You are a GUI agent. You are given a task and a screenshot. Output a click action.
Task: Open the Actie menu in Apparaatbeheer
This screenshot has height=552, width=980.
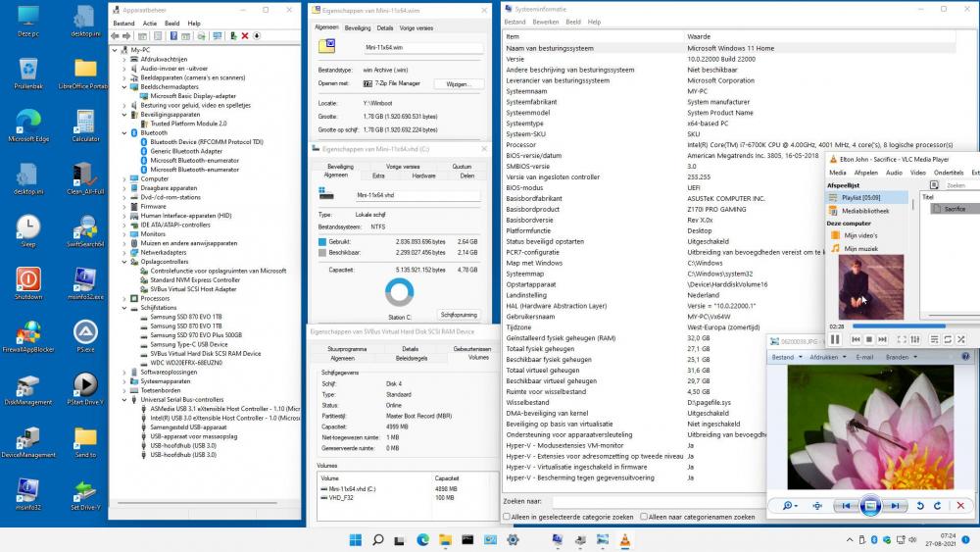(149, 23)
